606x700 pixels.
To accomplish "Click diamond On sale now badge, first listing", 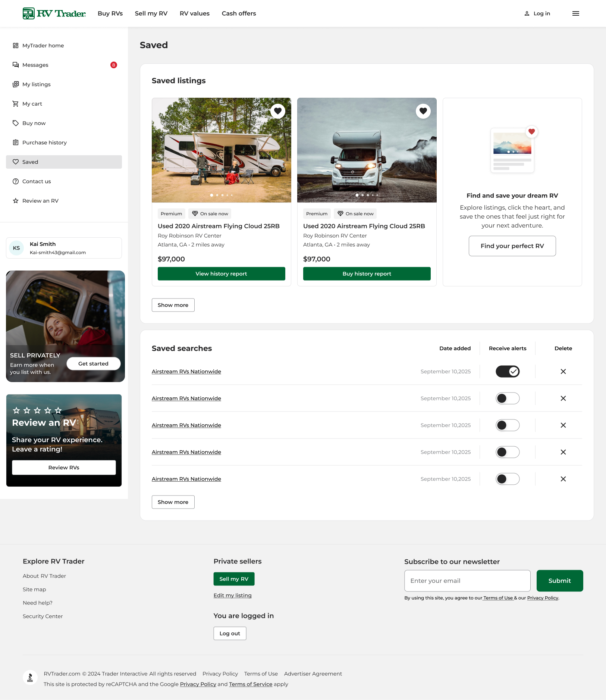I will coord(210,214).
